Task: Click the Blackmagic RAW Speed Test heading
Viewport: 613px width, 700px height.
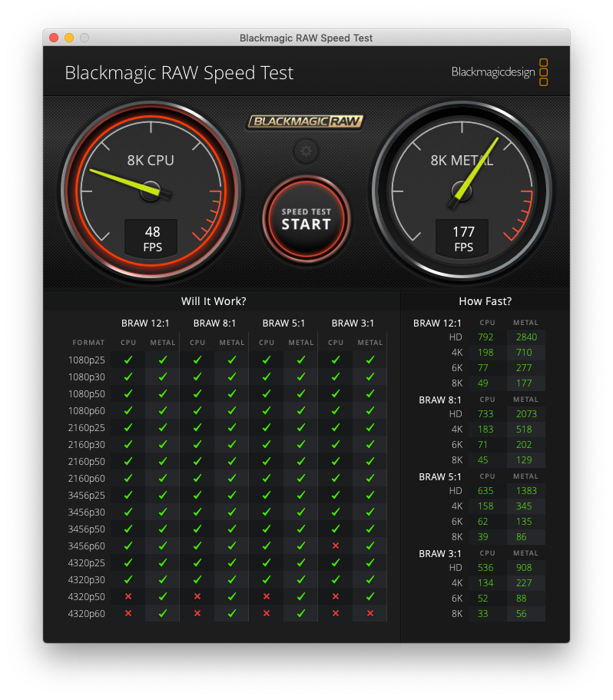Action: [x=179, y=73]
